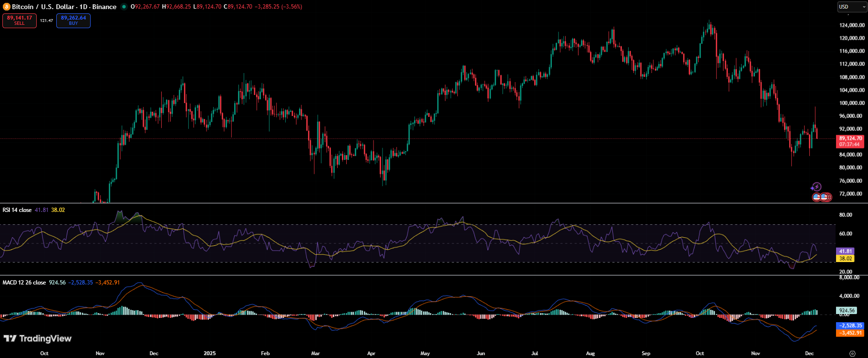
Task: Click the 2025 label on time axis
Action: 209,353
